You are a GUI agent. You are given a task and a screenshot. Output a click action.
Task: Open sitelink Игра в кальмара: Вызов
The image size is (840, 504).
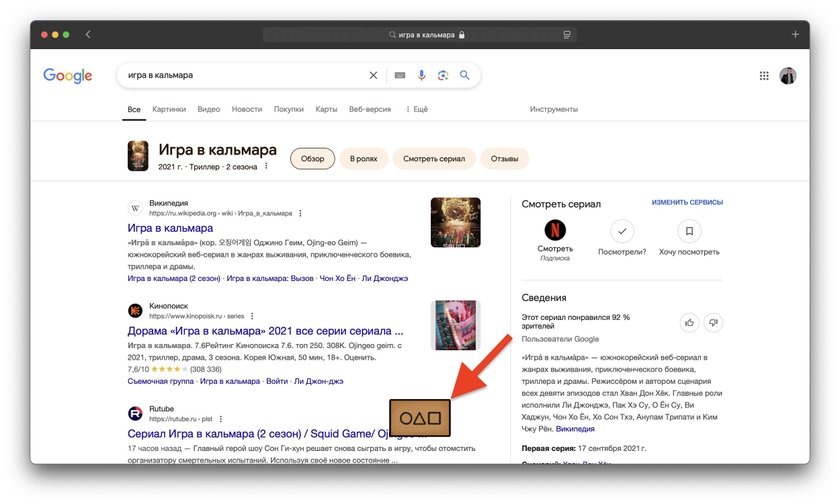click(270, 279)
